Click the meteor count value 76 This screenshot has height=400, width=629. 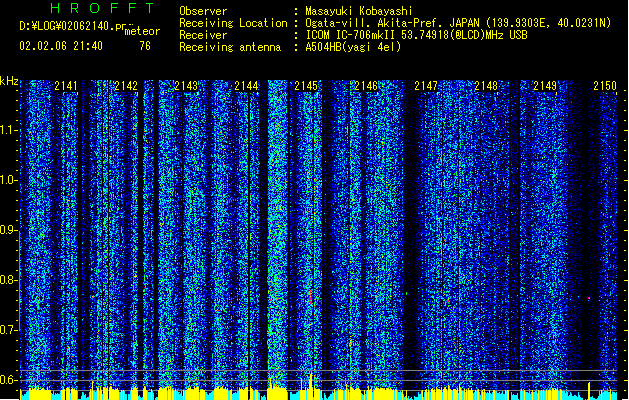pyautogui.click(x=145, y=46)
